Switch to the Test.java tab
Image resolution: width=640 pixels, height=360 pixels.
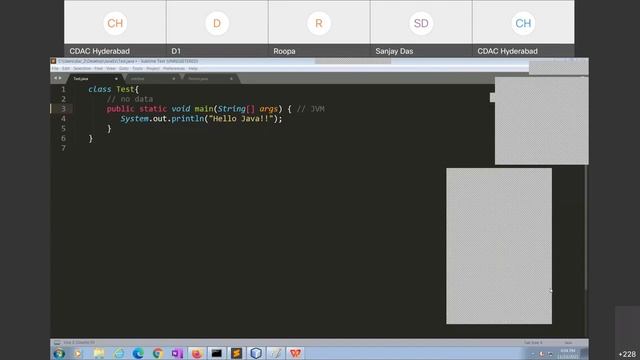(x=95, y=79)
